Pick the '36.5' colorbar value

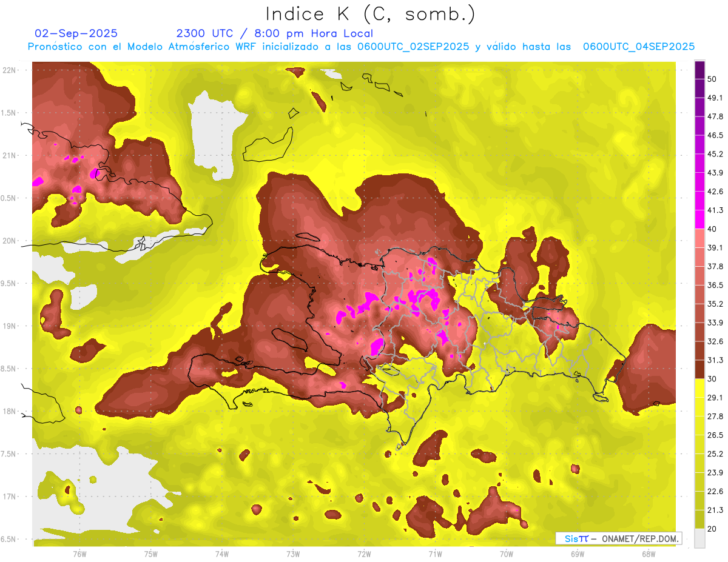pos(715,285)
